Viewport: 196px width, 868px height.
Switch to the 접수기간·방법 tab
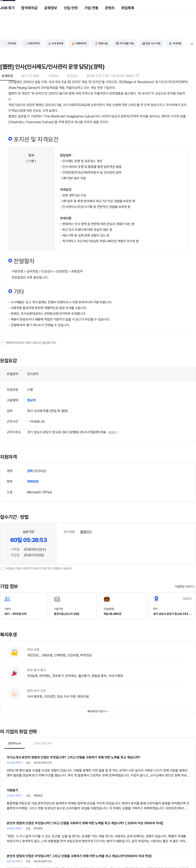coord(30,76)
